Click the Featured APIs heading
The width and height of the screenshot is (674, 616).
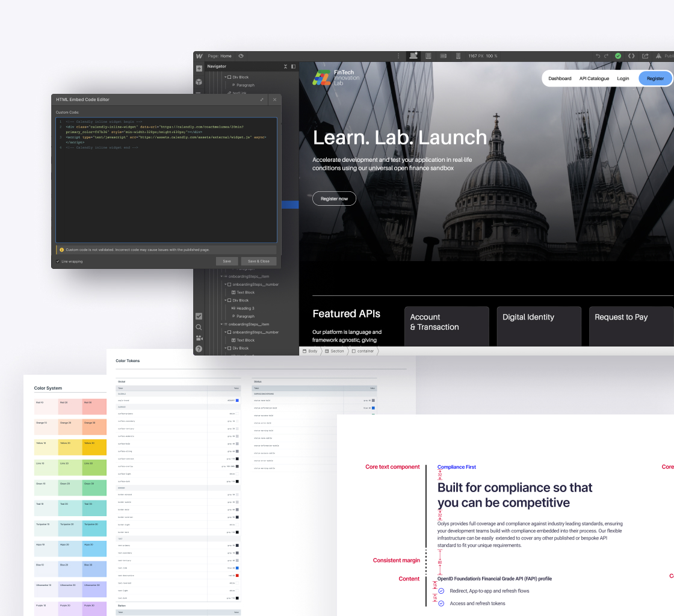coord(347,313)
